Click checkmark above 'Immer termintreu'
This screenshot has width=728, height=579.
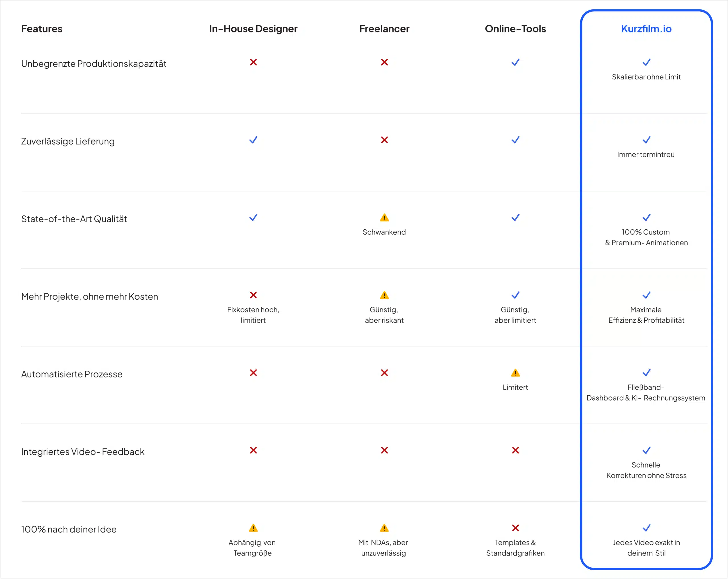coord(646,140)
